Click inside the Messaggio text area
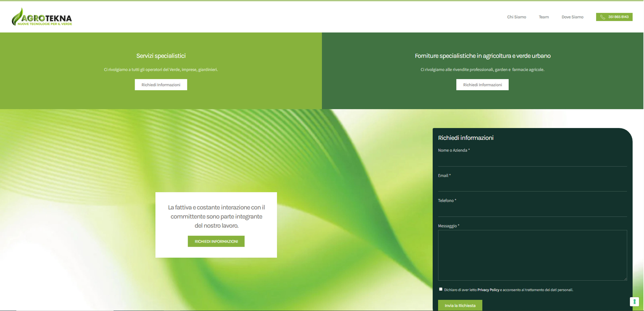The image size is (644, 311). (532, 255)
